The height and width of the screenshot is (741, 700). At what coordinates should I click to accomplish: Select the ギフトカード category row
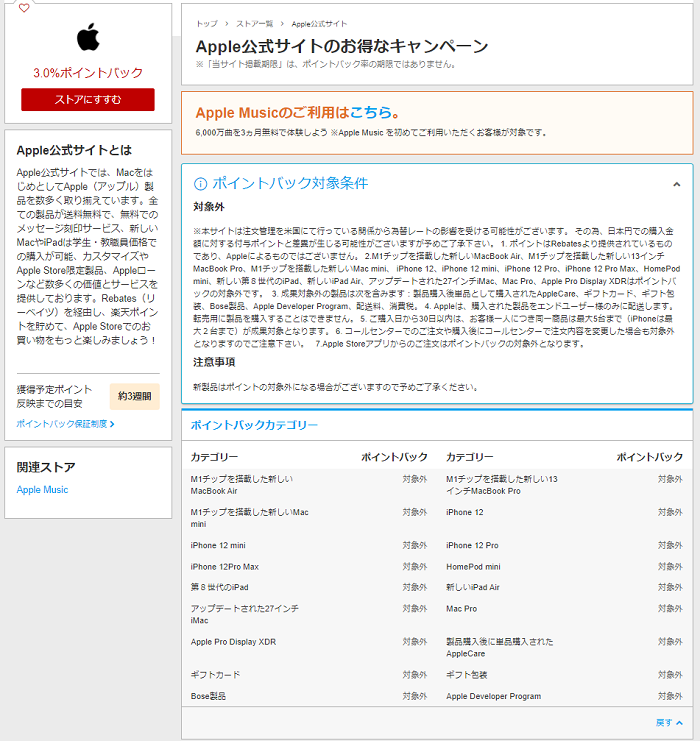tap(309, 675)
